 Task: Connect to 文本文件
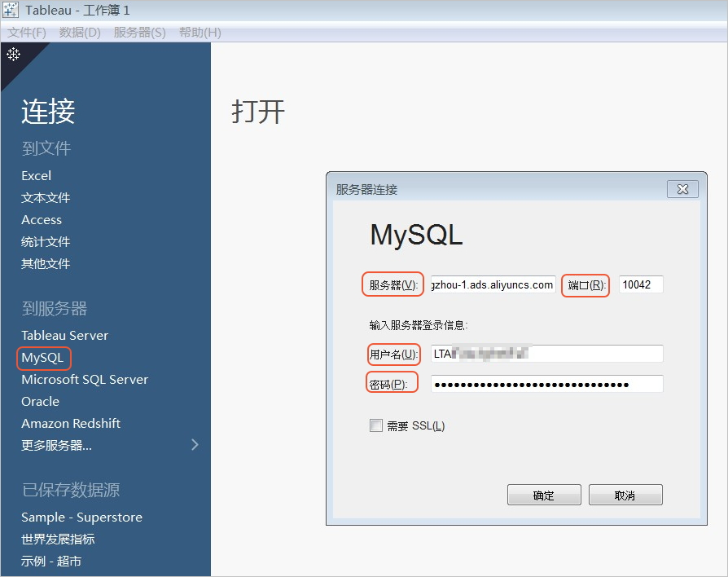pyautogui.click(x=46, y=198)
